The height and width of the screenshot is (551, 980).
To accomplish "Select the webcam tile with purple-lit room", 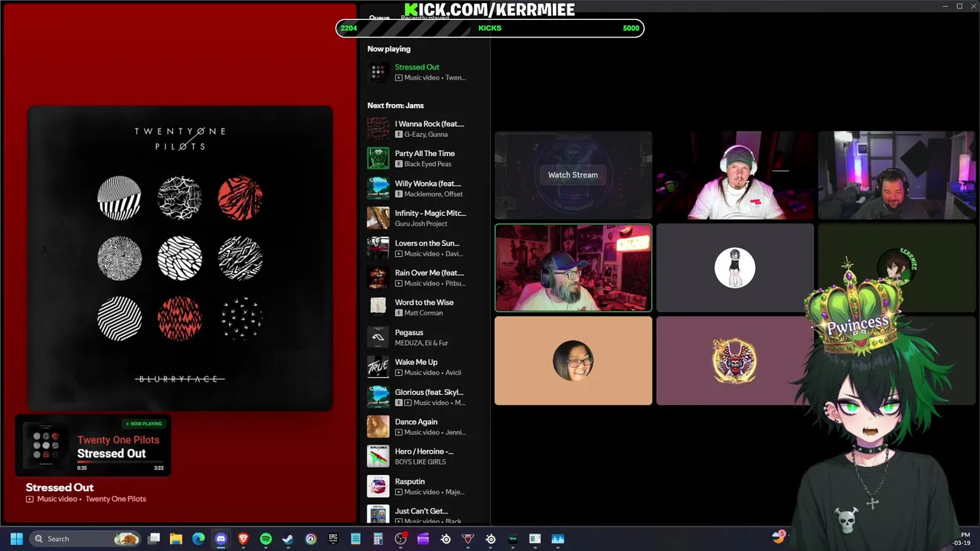I will pos(897,175).
